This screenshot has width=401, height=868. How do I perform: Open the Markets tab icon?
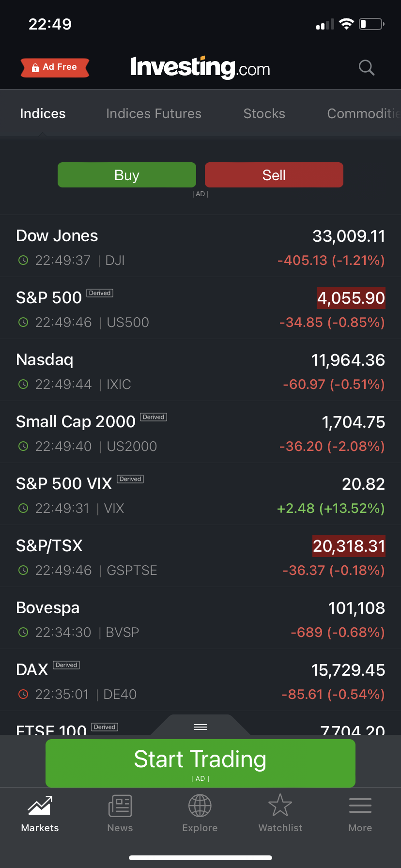[40, 806]
